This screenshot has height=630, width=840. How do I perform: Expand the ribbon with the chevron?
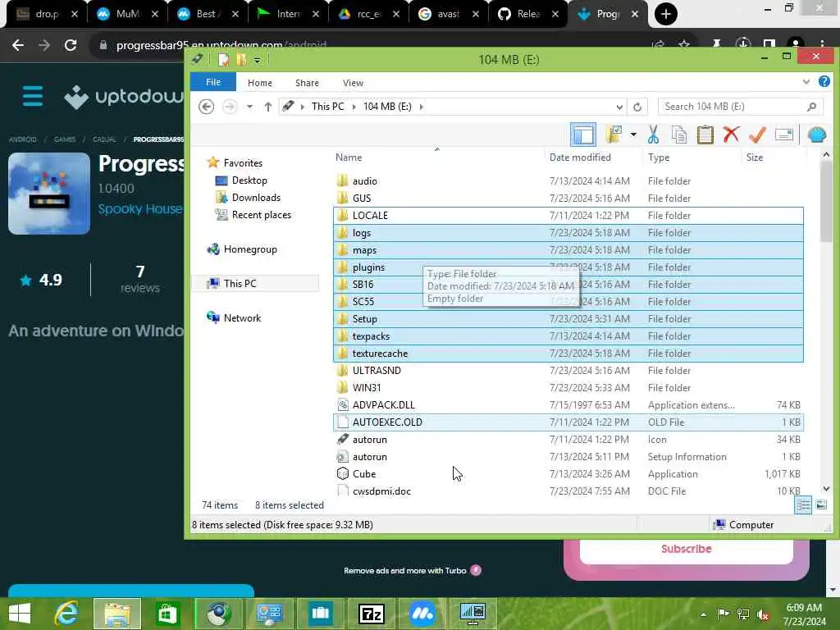click(x=806, y=82)
